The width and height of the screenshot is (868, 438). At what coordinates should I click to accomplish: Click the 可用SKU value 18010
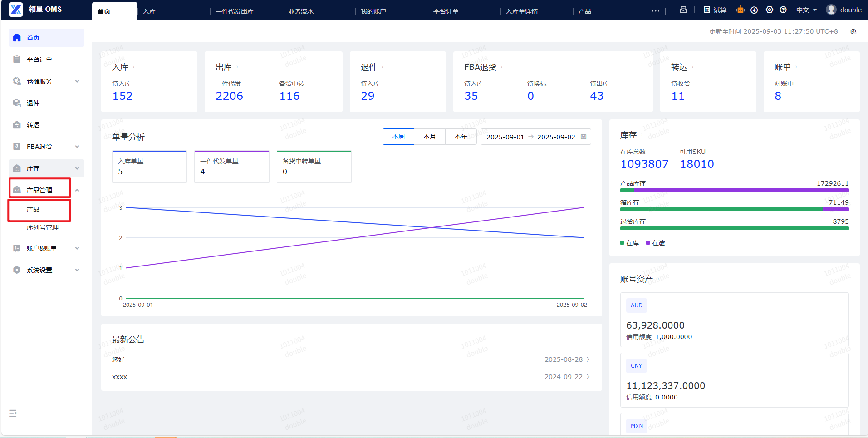point(697,164)
